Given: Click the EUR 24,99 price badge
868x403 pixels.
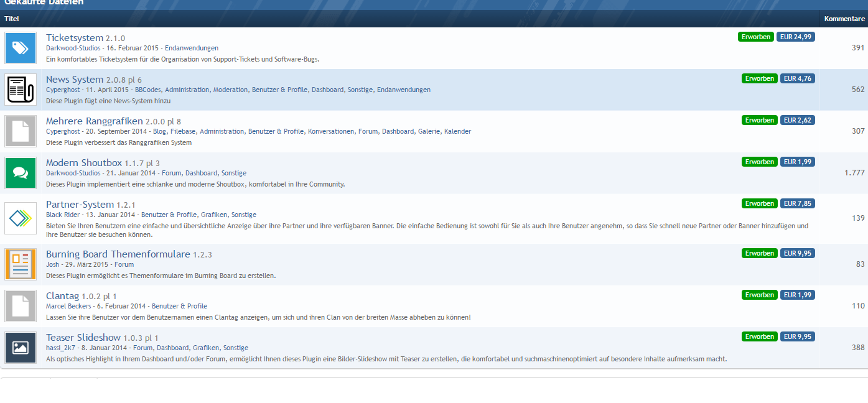Looking at the screenshot, I should pos(795,37).
